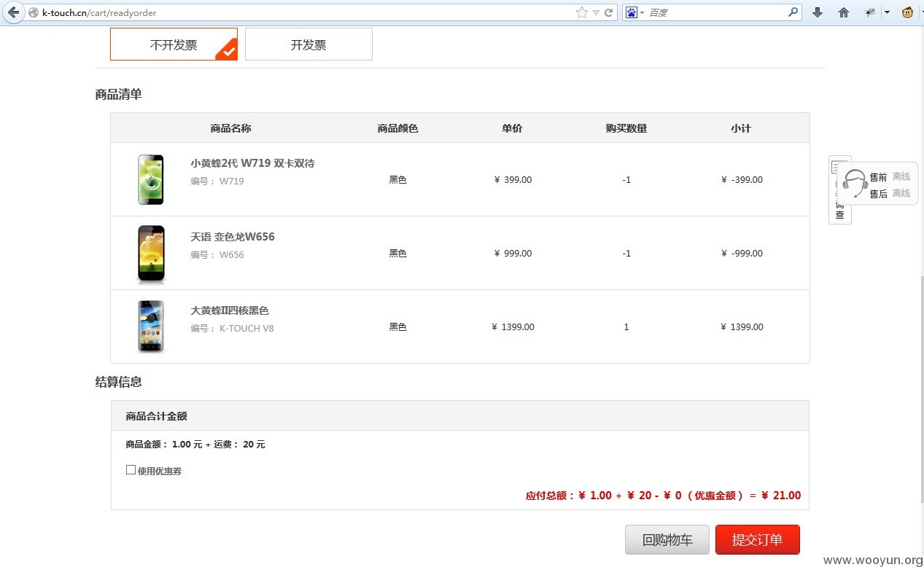Open the 天语 变色龙W656 phone thumbnail
This screenshot has height=567, width=924.
pos(151,254)
